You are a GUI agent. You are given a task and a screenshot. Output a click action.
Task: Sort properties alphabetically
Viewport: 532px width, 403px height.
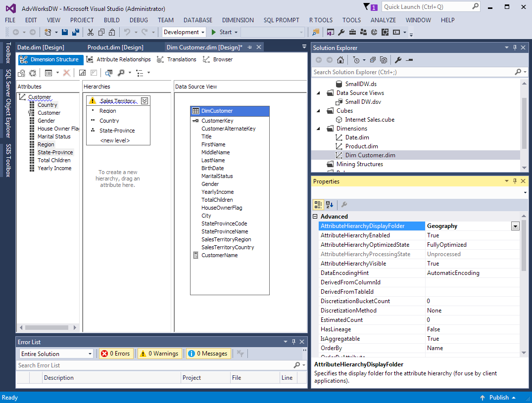(x=330, y=205)
